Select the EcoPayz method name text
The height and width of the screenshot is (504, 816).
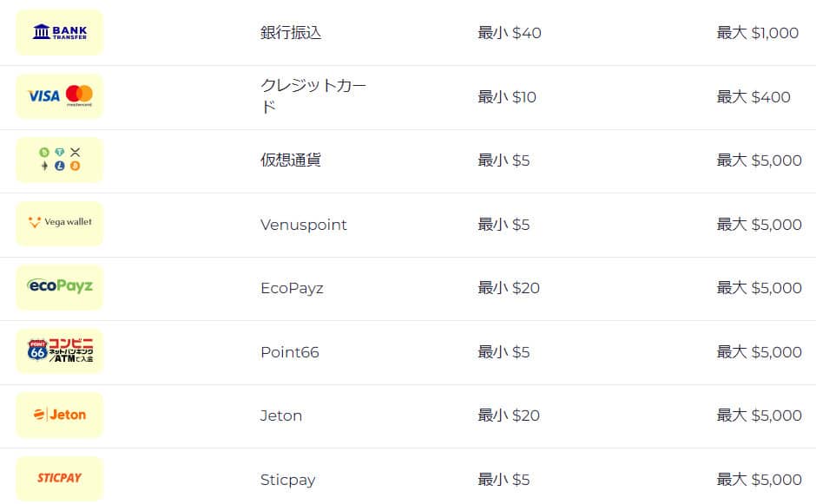coord(292,288)
